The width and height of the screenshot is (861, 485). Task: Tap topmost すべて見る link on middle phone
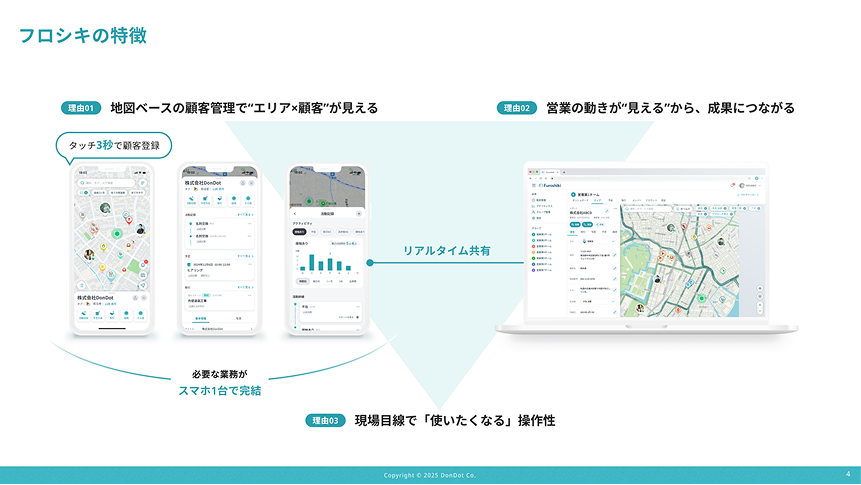pyautogui.click(x=245, y=215)
